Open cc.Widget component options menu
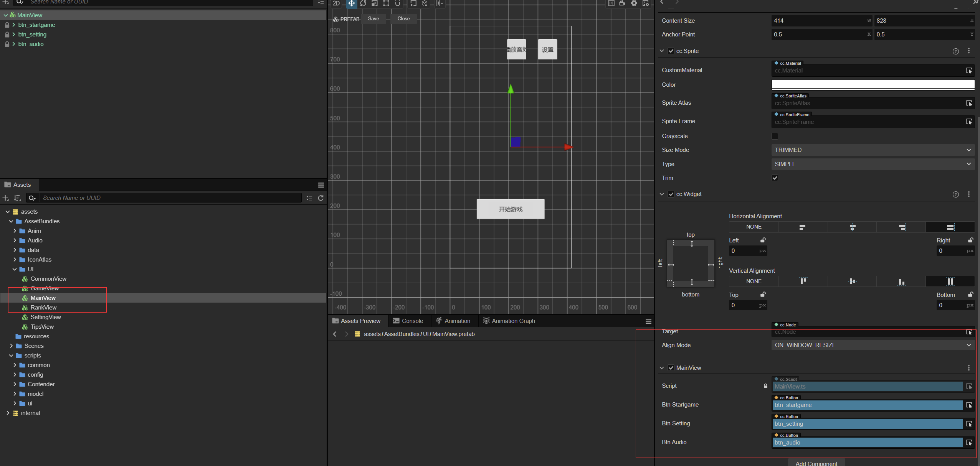This screenshot has height=466, width=980. [969, 194]
